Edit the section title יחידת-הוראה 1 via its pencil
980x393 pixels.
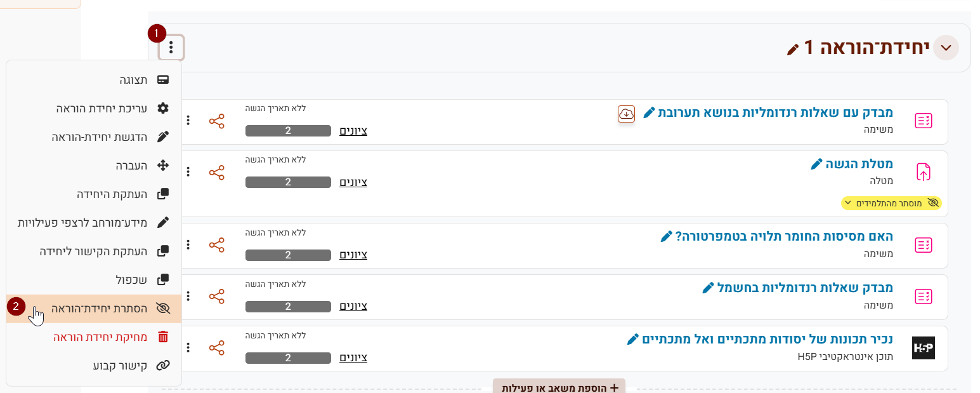click(x=793, y=49)
